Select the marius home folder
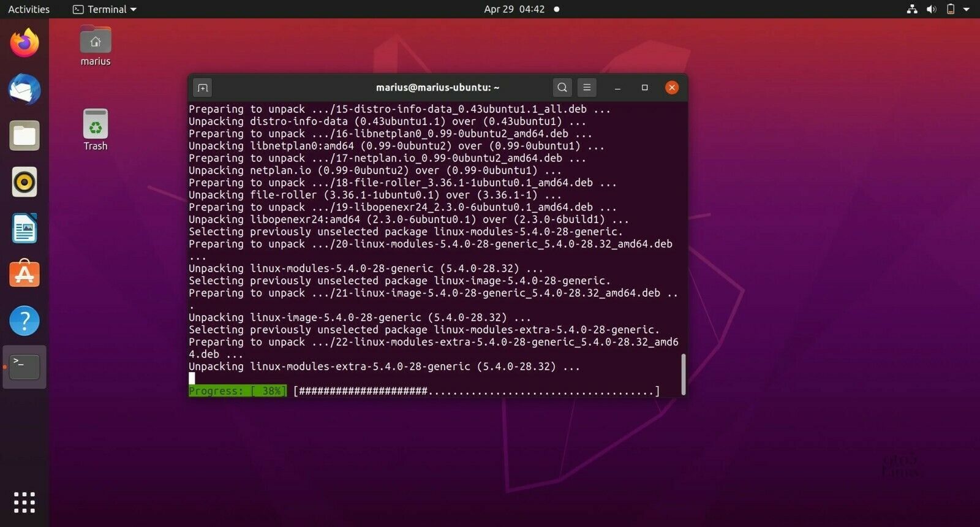Image resolution: width=980 pixels, height=527 pixels. click(x=96, y=46)
